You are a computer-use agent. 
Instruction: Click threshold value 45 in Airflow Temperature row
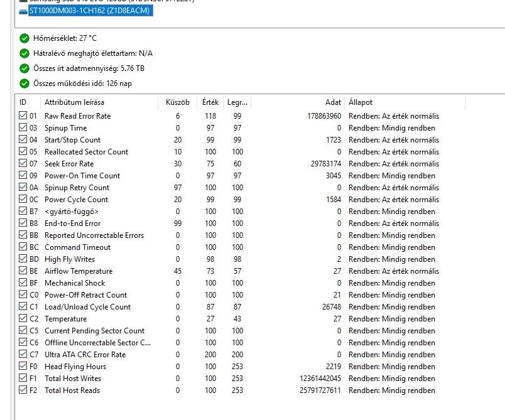[x=178, y=271]
